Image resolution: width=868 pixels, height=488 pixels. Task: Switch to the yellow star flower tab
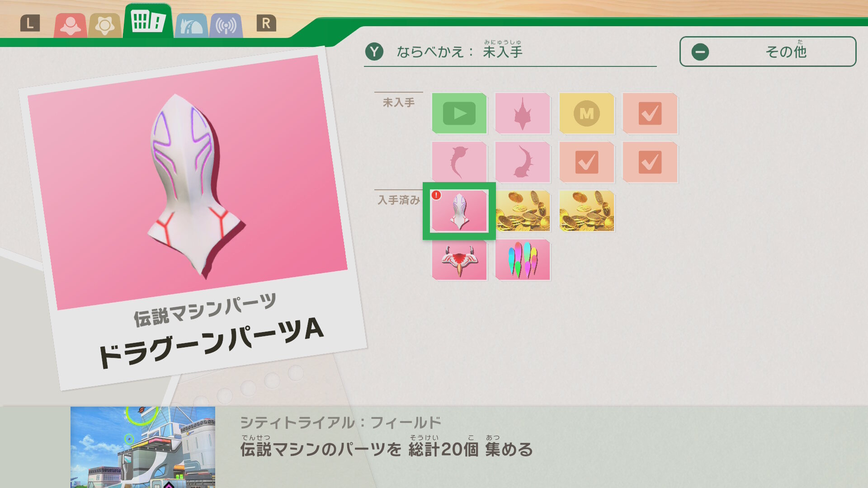click(x=105, y=25)
